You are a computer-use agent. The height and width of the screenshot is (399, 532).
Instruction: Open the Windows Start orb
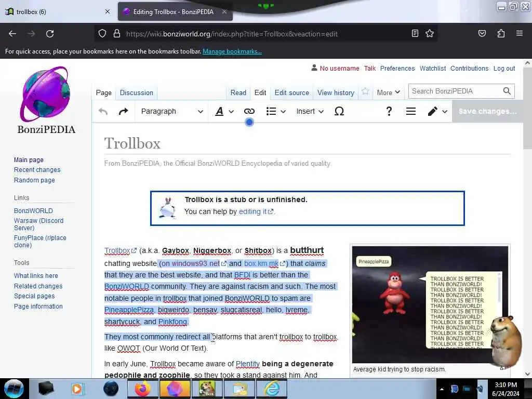tap(14, 389)
